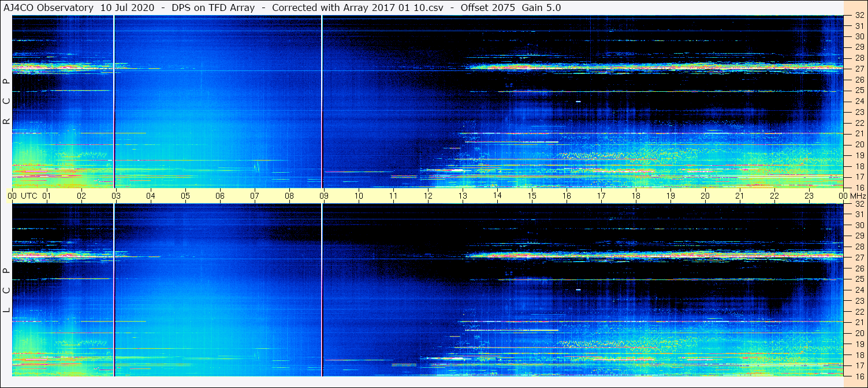Viewport: 868px width, 388px height.
Task: Click hour '22' on the UTC time axis
Action: point(774,196)
